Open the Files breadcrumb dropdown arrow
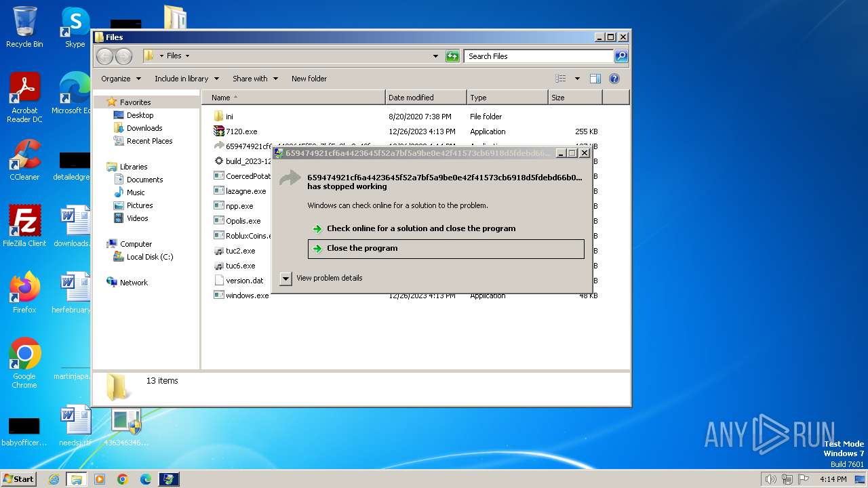868x488 pixels. [x=187, y=56]
